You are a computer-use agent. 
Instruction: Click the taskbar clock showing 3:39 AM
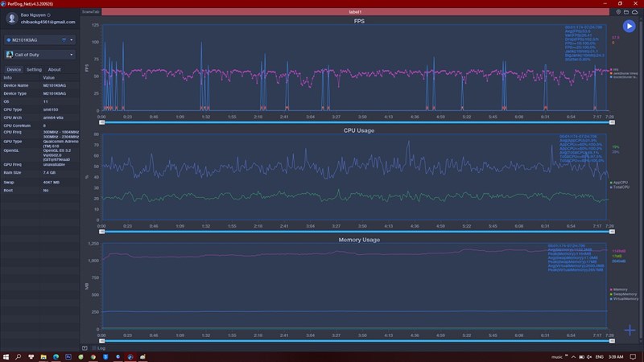click(615, 356)
